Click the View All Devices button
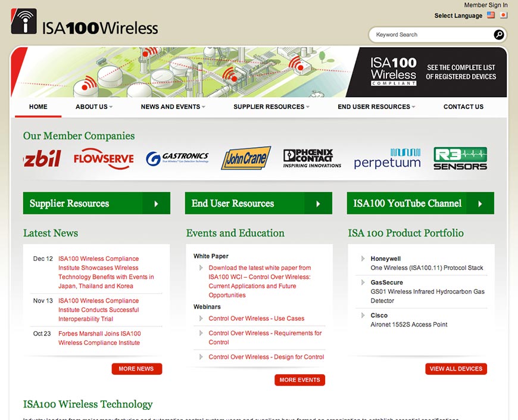The image size is (518, 420). (x=456, y=369)
